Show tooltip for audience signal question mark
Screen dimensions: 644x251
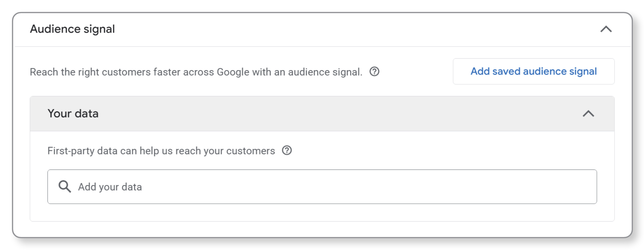pos(374,71)
